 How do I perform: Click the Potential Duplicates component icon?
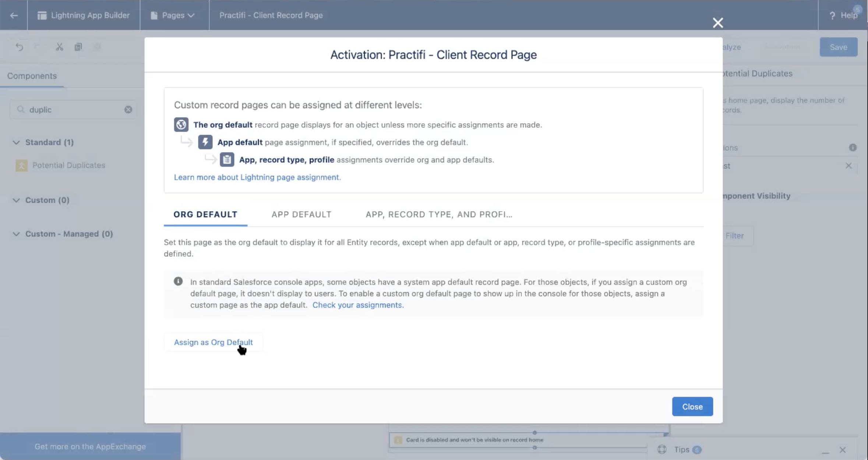coord(21,166)
